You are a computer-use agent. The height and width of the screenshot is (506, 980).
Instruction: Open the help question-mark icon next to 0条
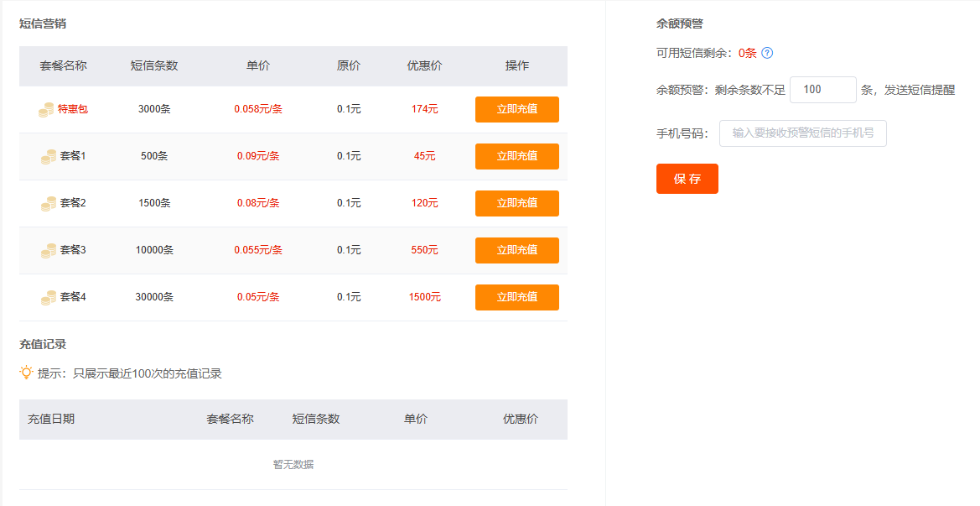point(768,53)
